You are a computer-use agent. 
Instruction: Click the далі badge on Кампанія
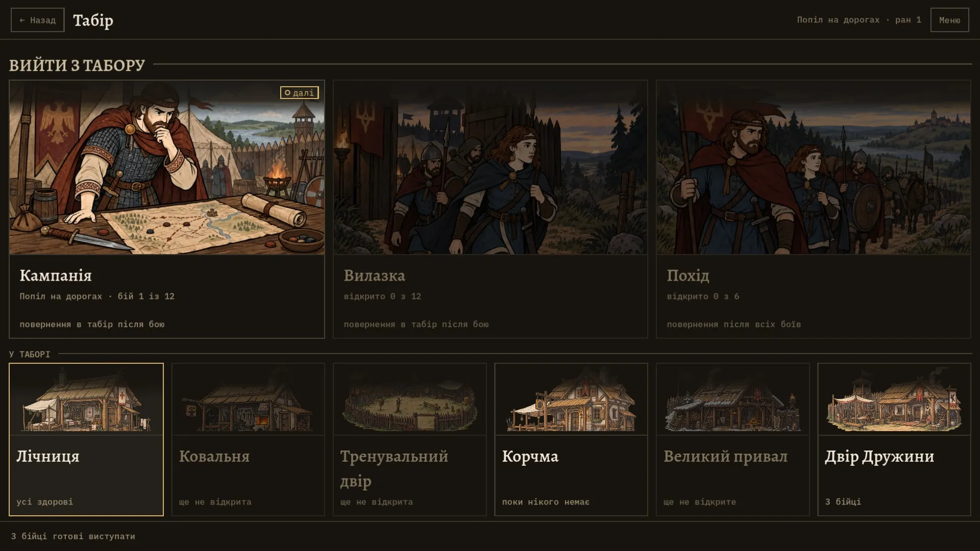pyautogui.click(x=300, y=92)
